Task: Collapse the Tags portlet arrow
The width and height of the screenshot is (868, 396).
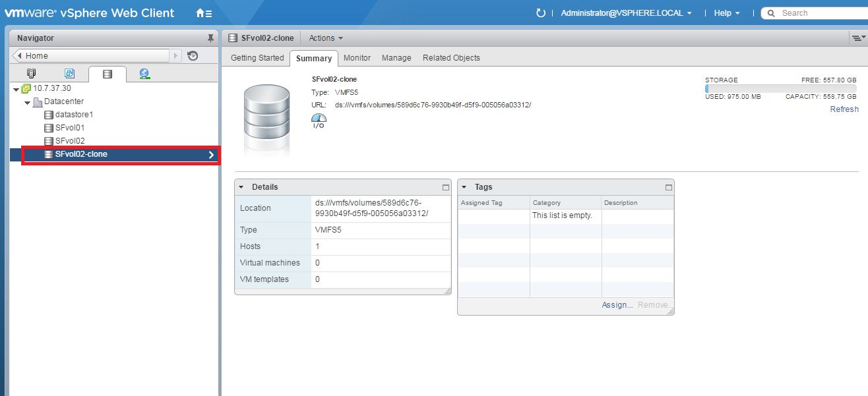Action: pos(464,187)
